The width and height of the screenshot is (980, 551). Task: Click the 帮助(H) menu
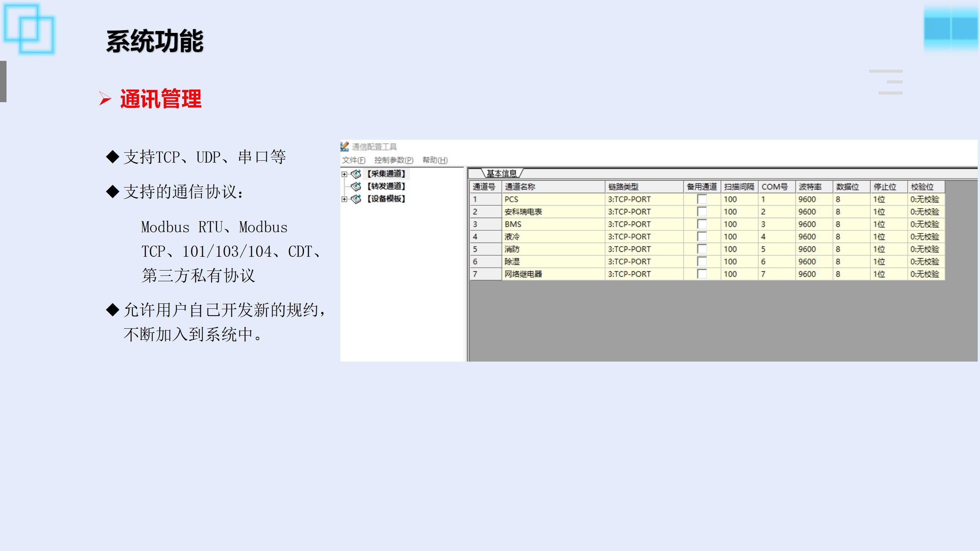(435, 160)
